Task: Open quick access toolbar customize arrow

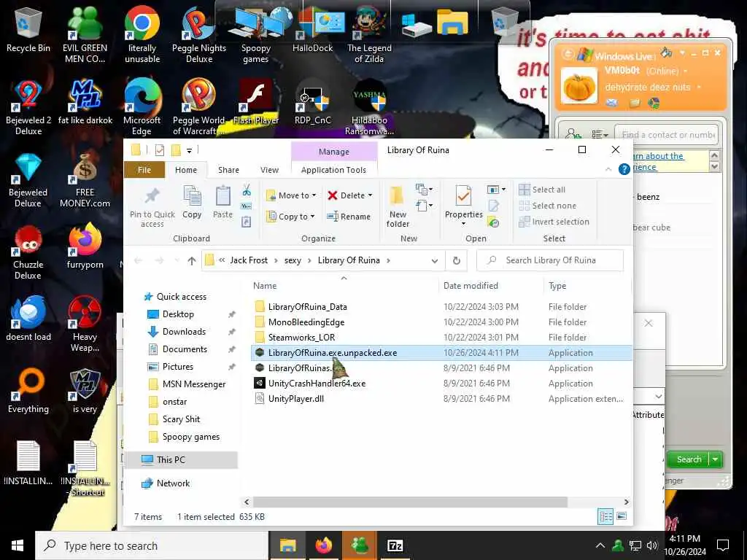Action: click(x=189, y=150)
